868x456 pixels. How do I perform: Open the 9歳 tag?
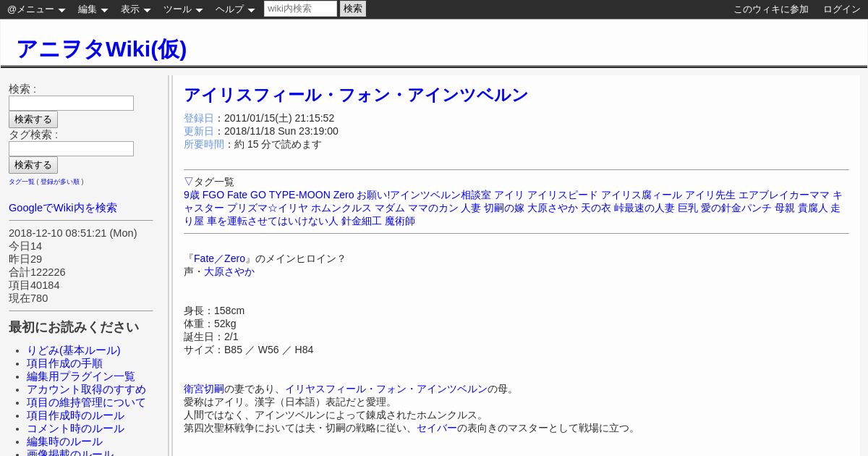pyautogui.click(x=192, y=195)
